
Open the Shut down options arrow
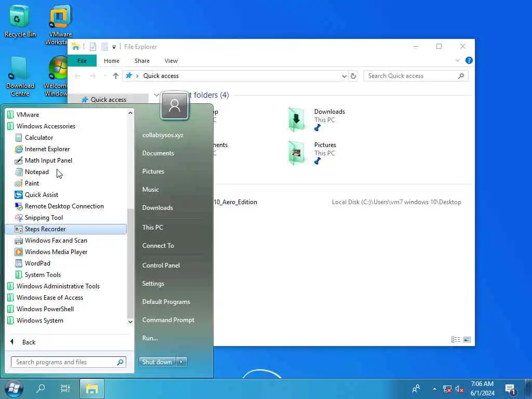tap(181, 362)
